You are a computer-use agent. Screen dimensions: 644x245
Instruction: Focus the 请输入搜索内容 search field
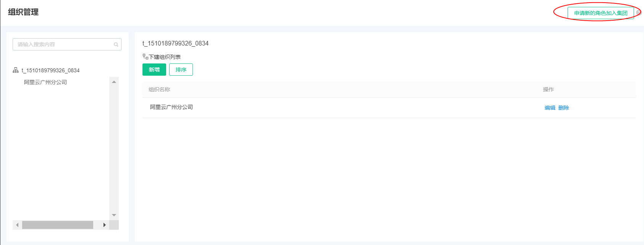pos(63,44)
